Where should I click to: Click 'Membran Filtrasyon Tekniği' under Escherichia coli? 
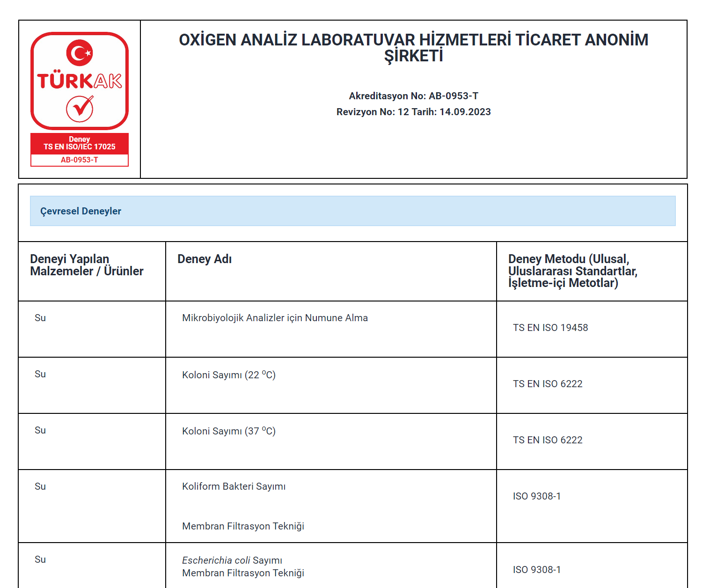tap(243, 573)
